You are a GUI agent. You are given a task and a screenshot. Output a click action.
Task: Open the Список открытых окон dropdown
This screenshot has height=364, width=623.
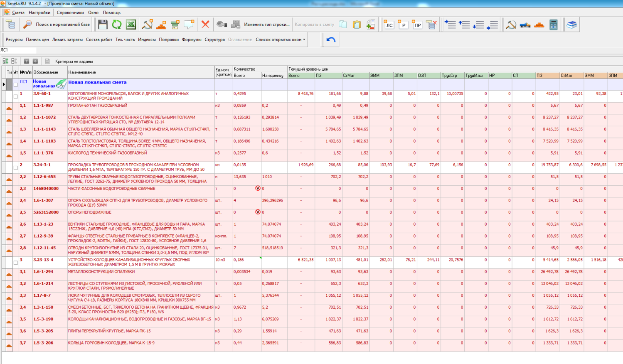point(281,39)
